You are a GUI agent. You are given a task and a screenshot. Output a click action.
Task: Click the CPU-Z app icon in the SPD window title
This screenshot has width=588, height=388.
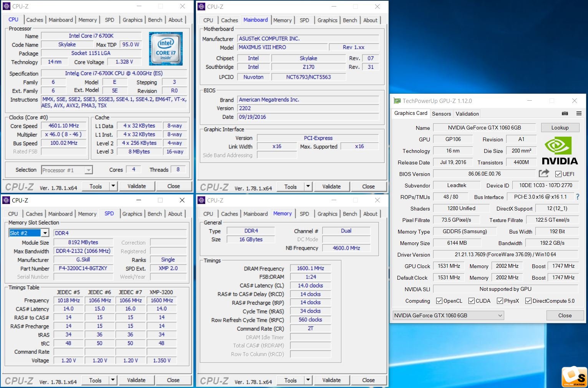coord(6,200)
